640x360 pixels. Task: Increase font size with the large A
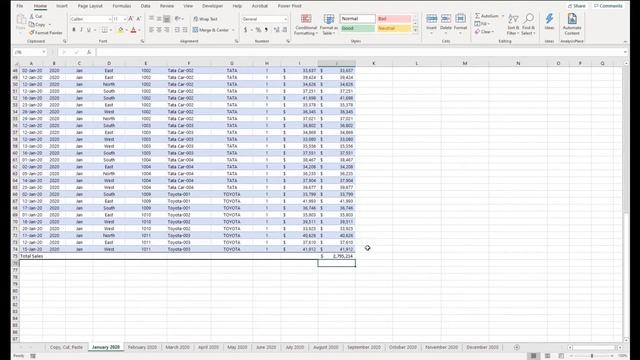[x=131, y=19]
